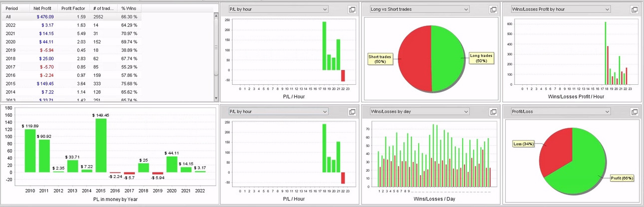The image size is (644, 207).
Task: Open the upper row's P/L by hour dropdown
Action: point(278,9)
